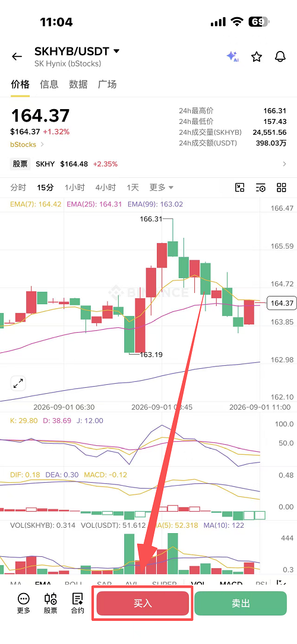297x644 pixels.
Task: Tap the 股票 tag label
Action: click(20, 164)
